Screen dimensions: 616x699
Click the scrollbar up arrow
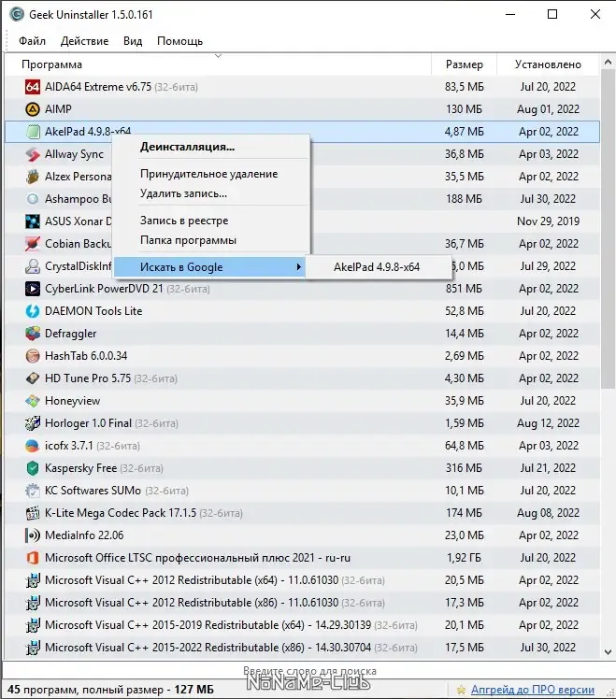tap(608, 63)
